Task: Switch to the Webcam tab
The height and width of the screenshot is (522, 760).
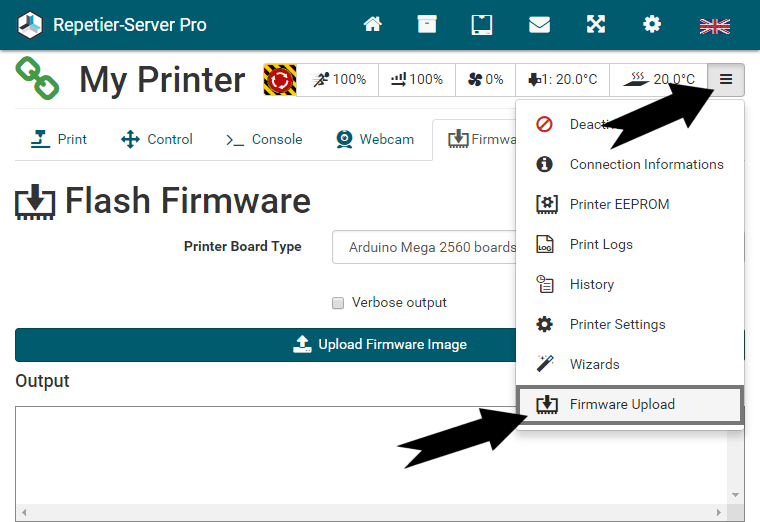Action: (x=375, y=139)
